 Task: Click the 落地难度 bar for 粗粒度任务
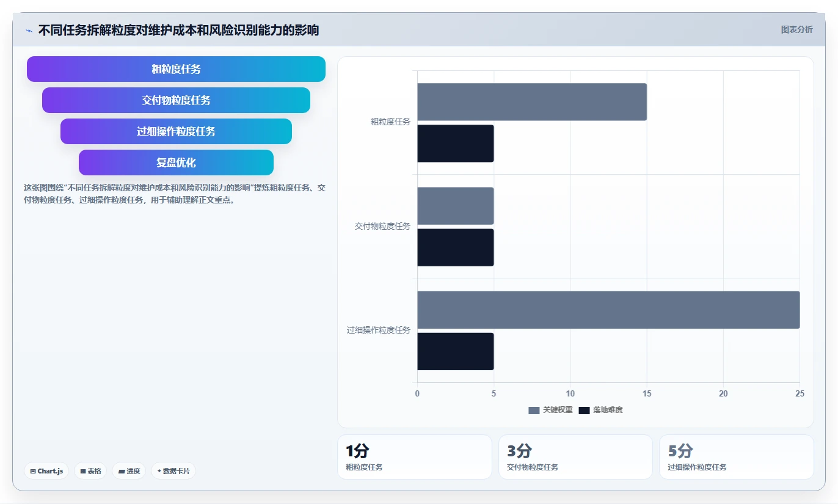coord(456,144)
